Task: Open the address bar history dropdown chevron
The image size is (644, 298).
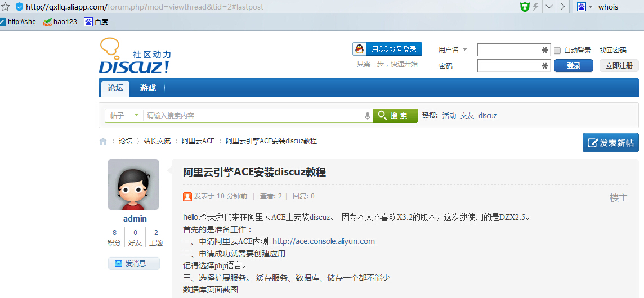Action: point(549,7)
